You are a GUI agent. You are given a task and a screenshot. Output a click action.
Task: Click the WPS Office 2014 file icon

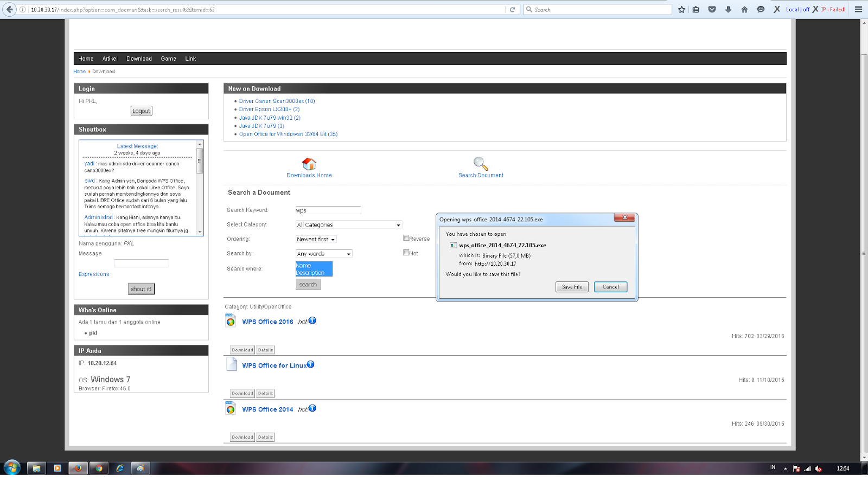tap(231, 408)
